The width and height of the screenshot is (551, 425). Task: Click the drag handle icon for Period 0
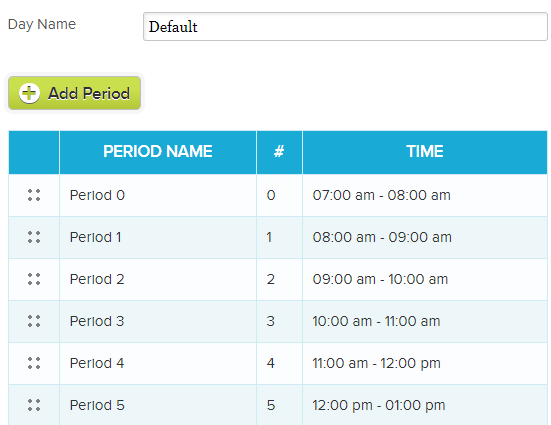coord(34,195)
